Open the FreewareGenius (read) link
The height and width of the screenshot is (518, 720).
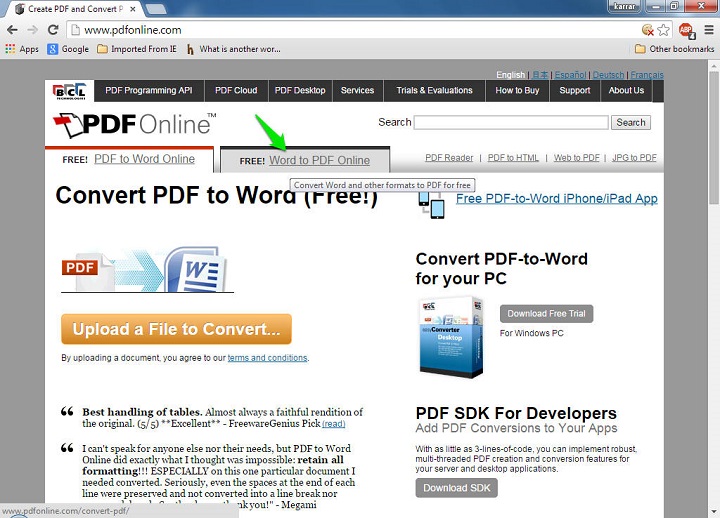click(333, 424)
